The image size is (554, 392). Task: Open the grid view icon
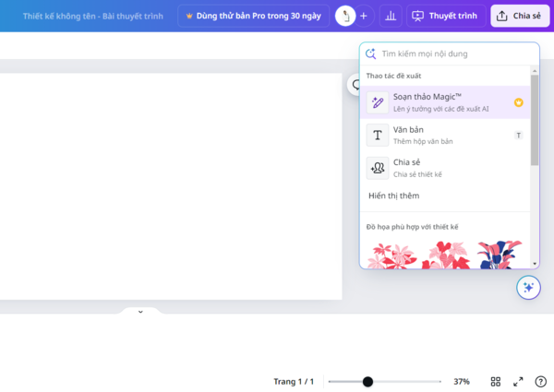495,382
